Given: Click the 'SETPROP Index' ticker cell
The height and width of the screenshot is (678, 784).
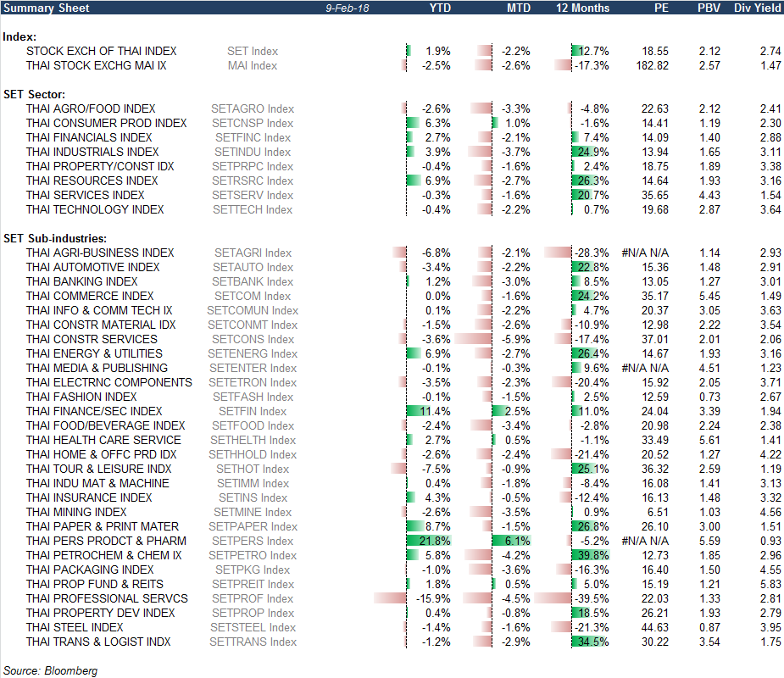Looking at the screenshot, I should point(253,613).
